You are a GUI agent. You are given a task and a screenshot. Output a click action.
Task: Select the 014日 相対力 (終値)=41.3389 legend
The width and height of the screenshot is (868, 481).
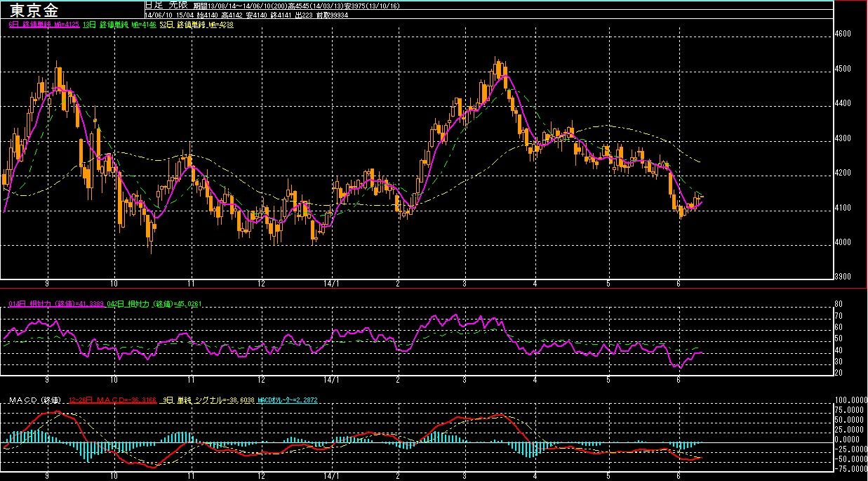pyautogui.click(x=55, y=303)
